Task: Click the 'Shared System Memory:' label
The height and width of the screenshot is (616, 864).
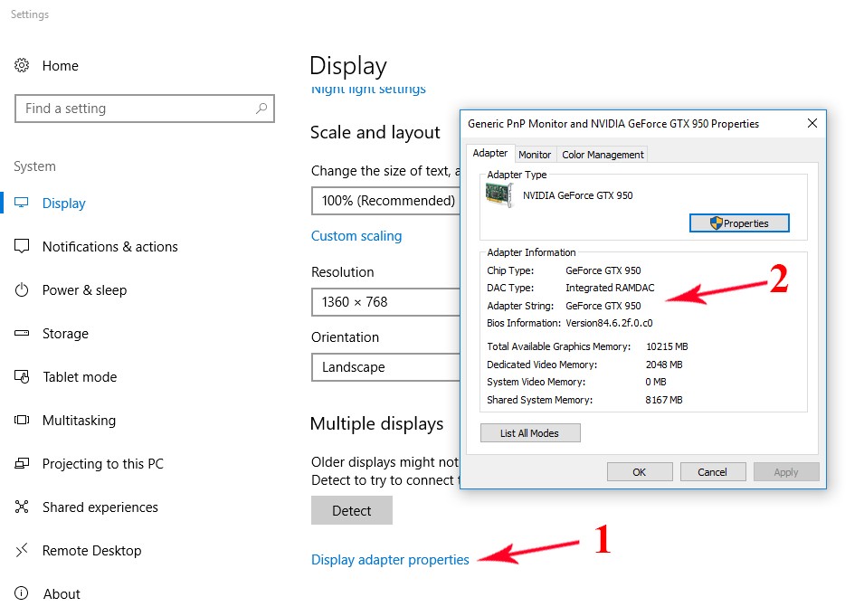Action: click(x=540, y=400)
